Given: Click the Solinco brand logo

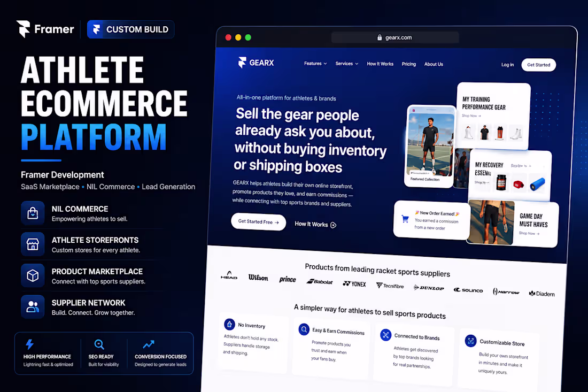Looking at the screenshot, I should click(468, 290).
